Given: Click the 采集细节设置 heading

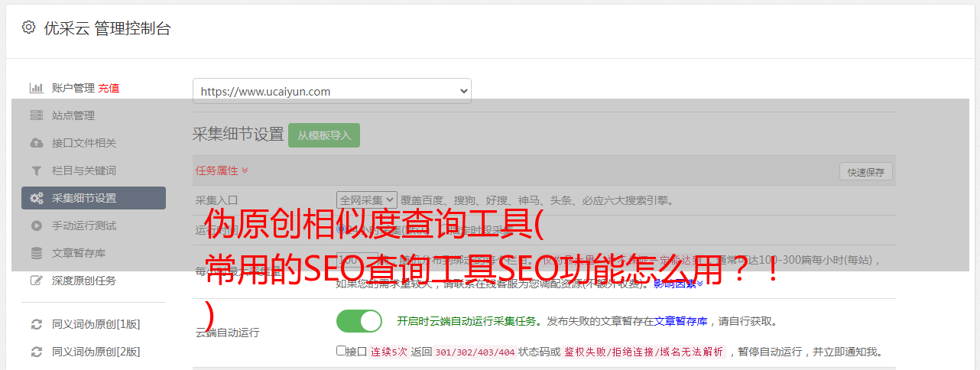Looking at the screenshot, I should 239,135.
